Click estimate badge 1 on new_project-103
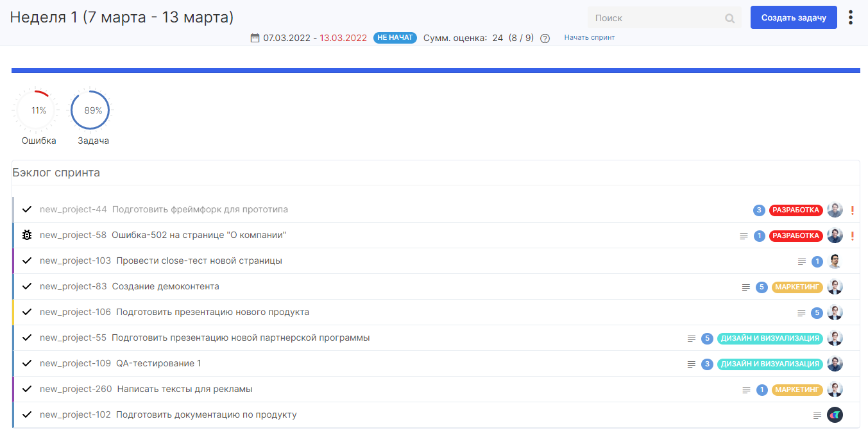 (817, 261)
